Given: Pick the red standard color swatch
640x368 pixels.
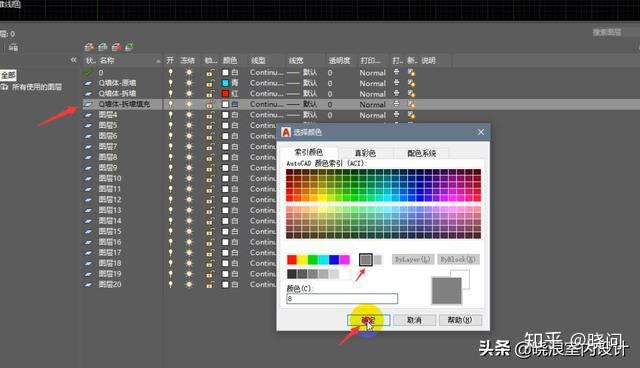Looking at the screenshot, I should (292, 259).
